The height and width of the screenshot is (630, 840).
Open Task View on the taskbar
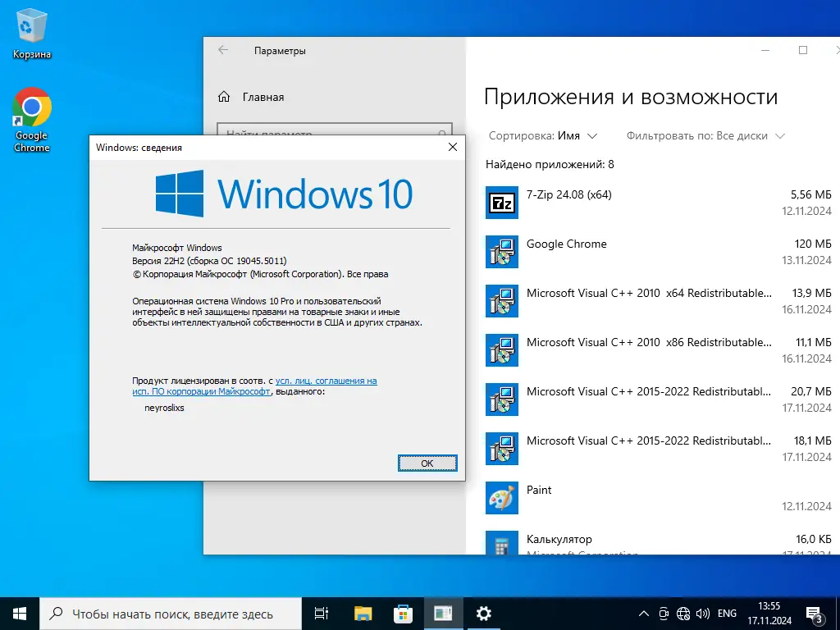point(322,614)
